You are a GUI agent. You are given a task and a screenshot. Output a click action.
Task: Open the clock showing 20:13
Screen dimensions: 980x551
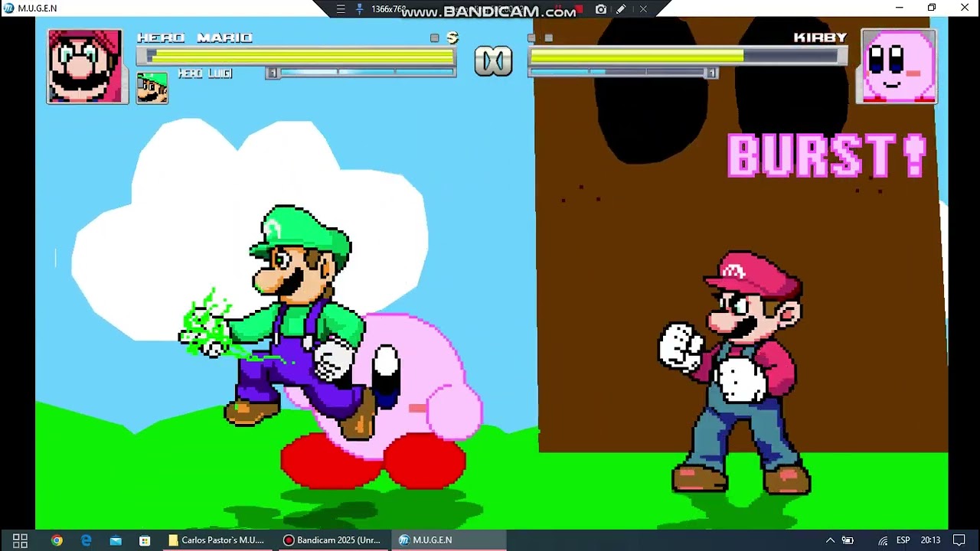coord(930,540)
